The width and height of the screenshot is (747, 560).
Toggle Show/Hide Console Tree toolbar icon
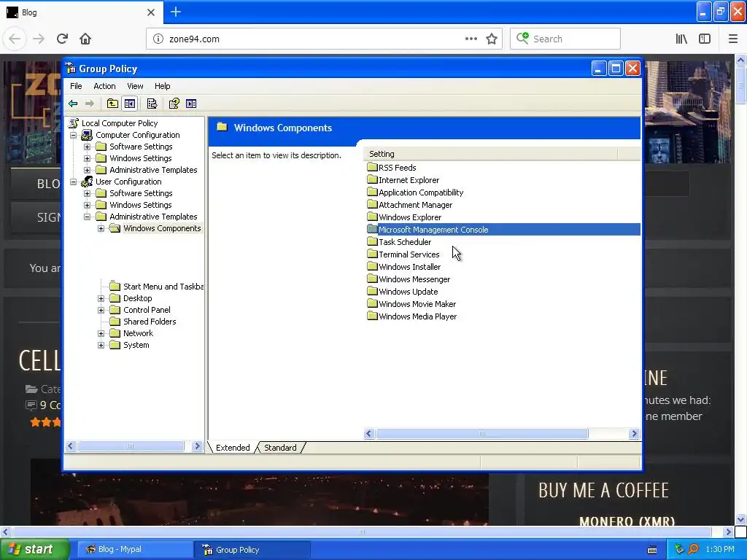click(x=130, y=104)
